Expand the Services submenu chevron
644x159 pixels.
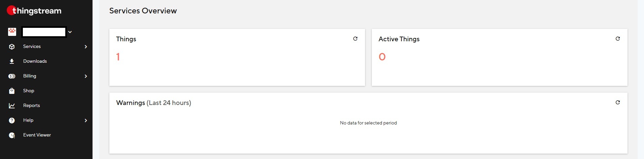tap(86, 47)
